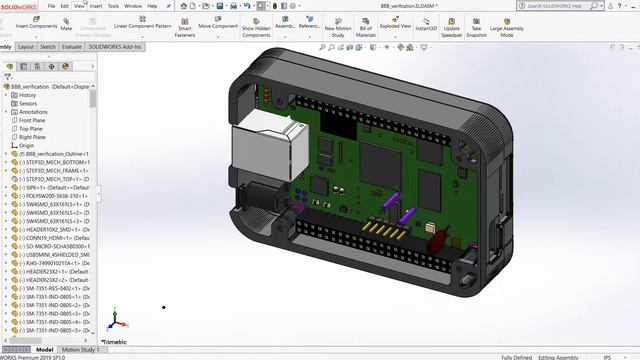640x360 pixels.
Task: Open the Options gear icon
Action: 293,6
